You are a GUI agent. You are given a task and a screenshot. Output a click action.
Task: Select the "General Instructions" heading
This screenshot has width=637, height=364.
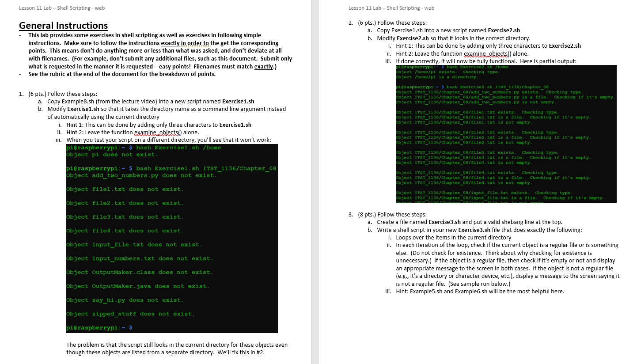coord(63,25)
